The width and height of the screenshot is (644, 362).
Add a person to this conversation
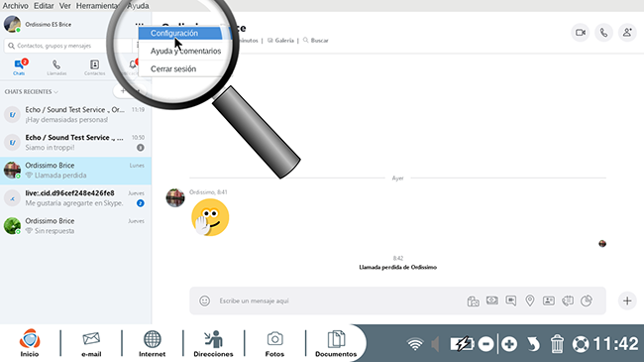(627, 33)
